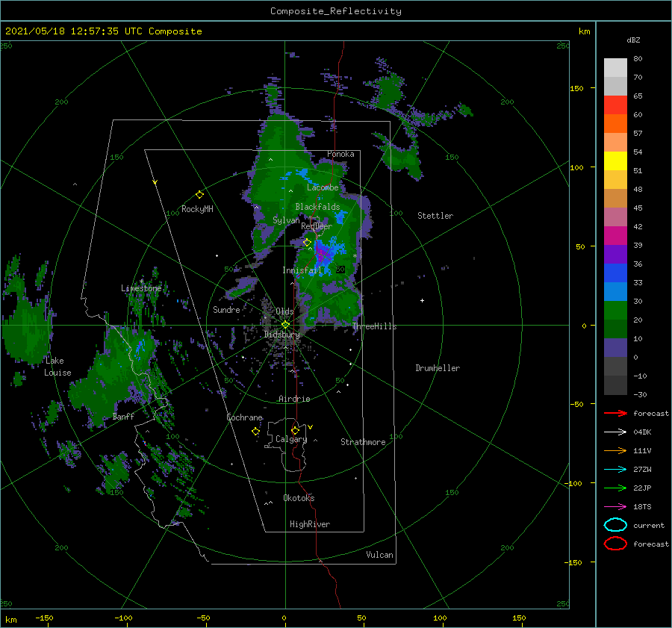
Task: Click the Strathmore town label
Action: [x=363, y=442]
